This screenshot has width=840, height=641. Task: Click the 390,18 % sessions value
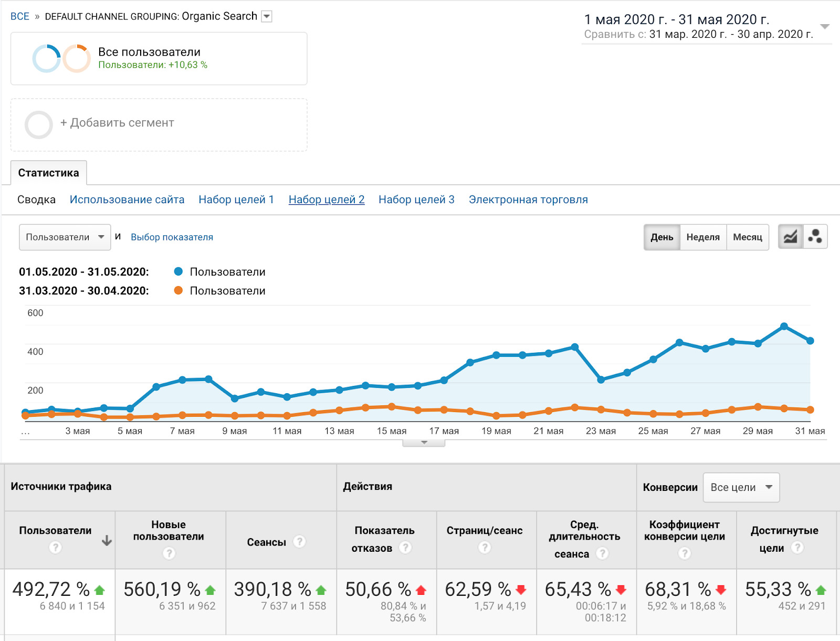pos(272,589)
